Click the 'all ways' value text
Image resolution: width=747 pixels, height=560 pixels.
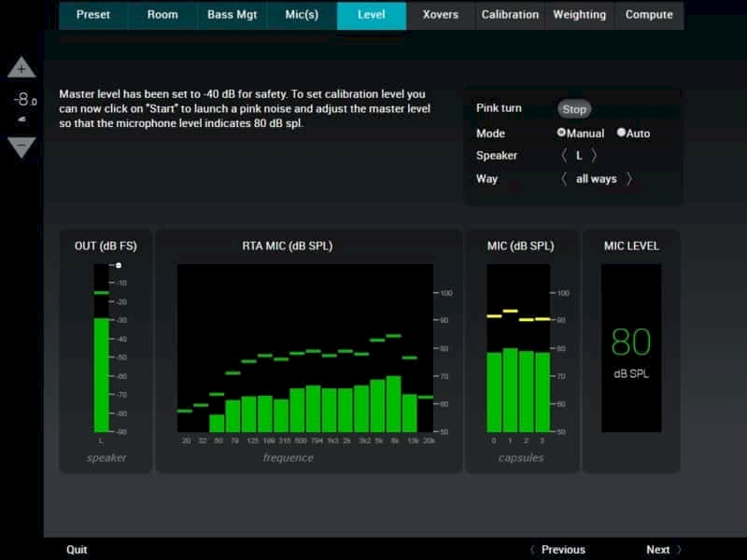(596, 179)
